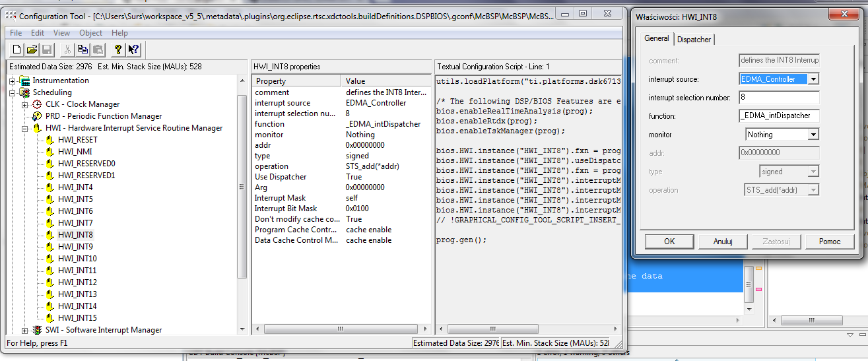This screenshot has width=868, height=361.
Task: Open the monitor dropdown showing Nothing
Action: pos(813,134)
